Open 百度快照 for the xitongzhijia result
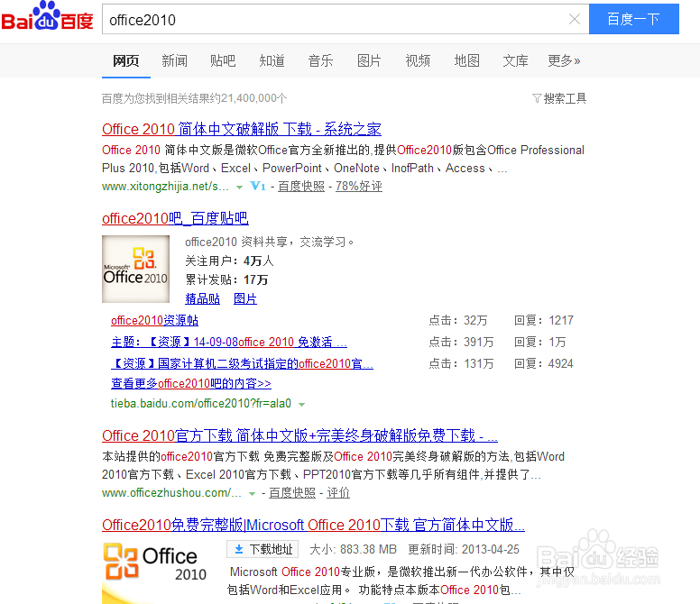The height and width of the screenshot is (604, 700). (301, 186)
